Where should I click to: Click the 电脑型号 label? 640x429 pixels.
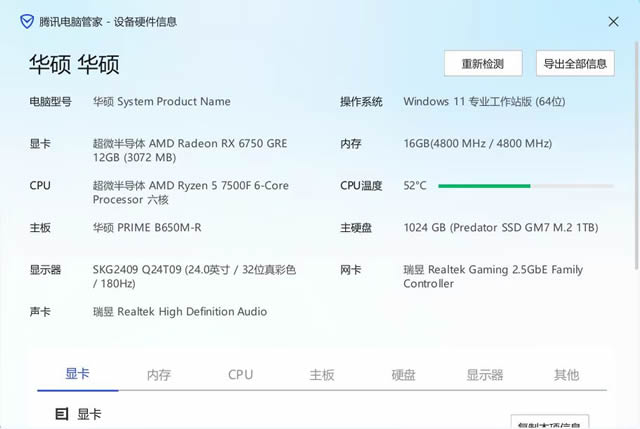(50, 102)
